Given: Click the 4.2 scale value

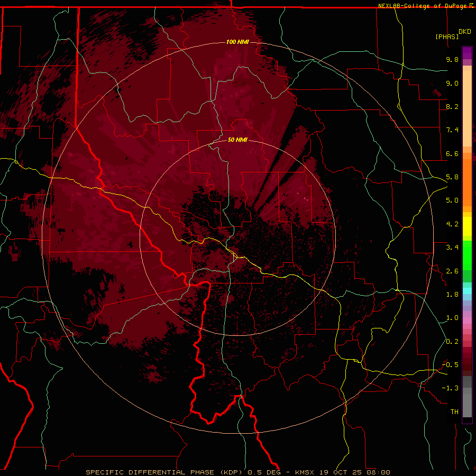Looking at the screenshot, I should pyautogui.click(x=452, y=224).
